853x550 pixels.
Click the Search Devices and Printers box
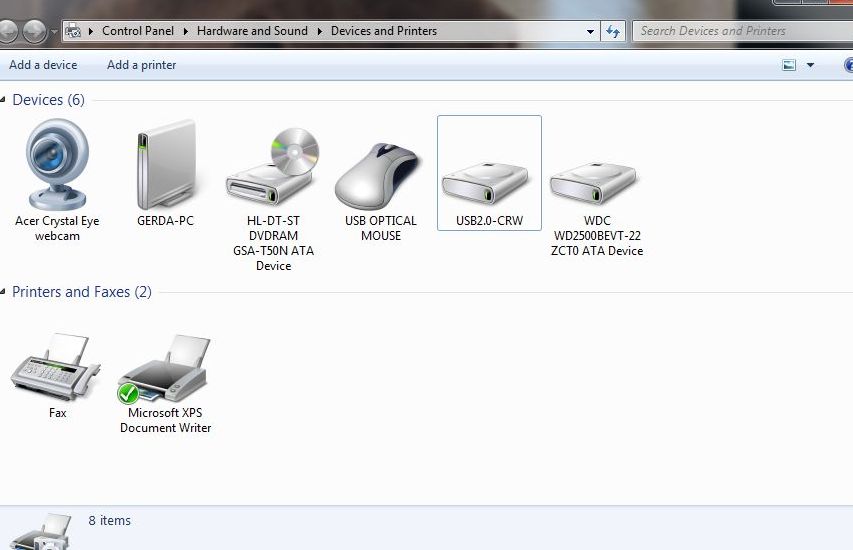point(740,31)
